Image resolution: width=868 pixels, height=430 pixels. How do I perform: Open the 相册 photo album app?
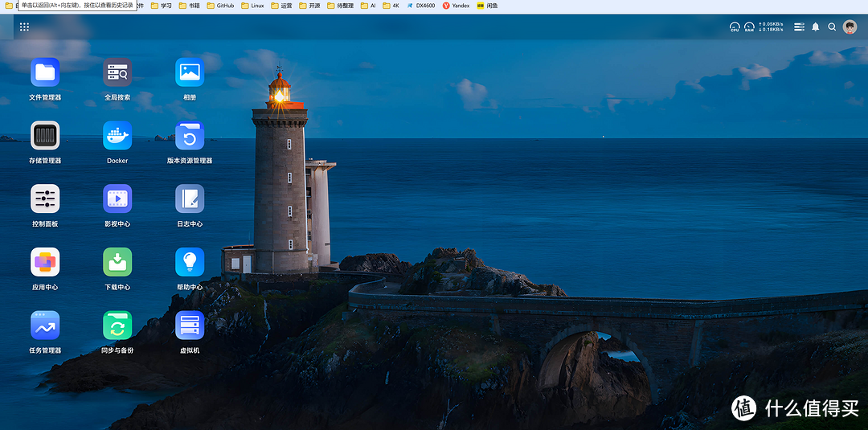pos(190,72)
